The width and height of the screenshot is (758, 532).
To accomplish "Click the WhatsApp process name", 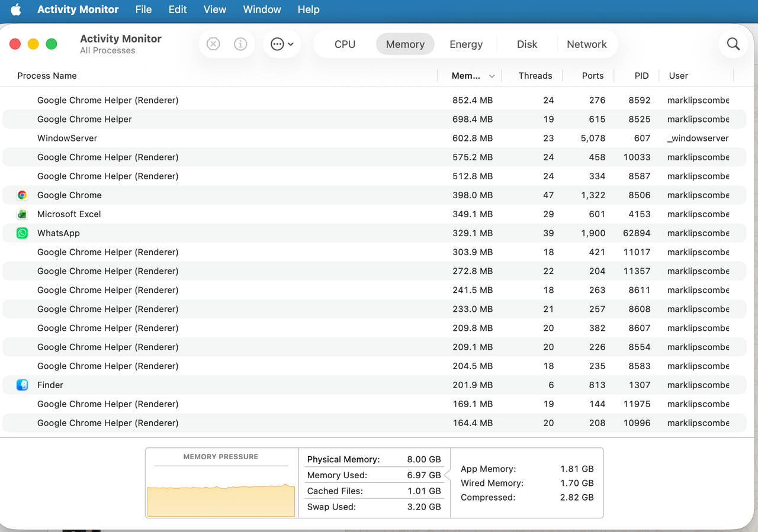I will coord(59,233).
